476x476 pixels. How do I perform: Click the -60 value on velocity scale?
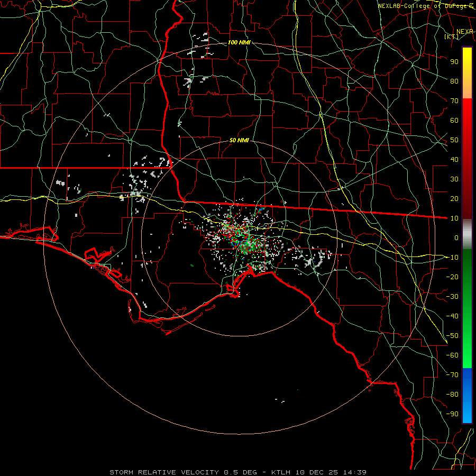452,355
